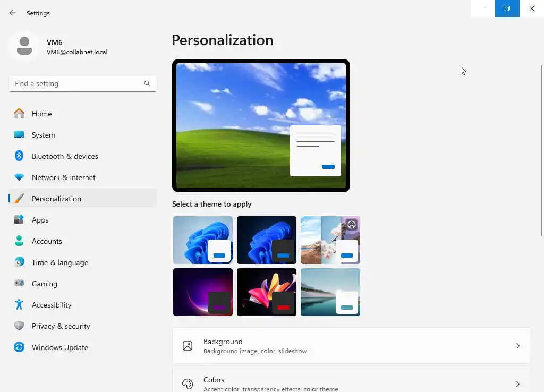Click the Find a setting search box
544x392 pixels.
click(x=82, y=83)
